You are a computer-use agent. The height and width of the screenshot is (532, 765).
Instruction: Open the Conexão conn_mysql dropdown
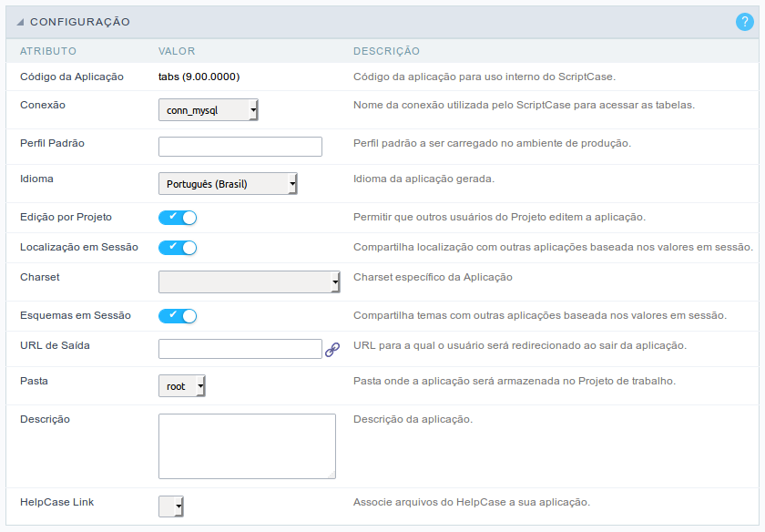[x=209, y=110]
